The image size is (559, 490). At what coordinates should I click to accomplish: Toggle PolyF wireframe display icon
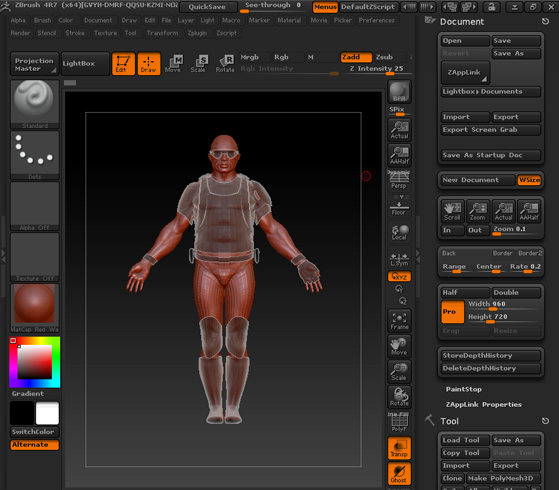click(x=399, y=422)
